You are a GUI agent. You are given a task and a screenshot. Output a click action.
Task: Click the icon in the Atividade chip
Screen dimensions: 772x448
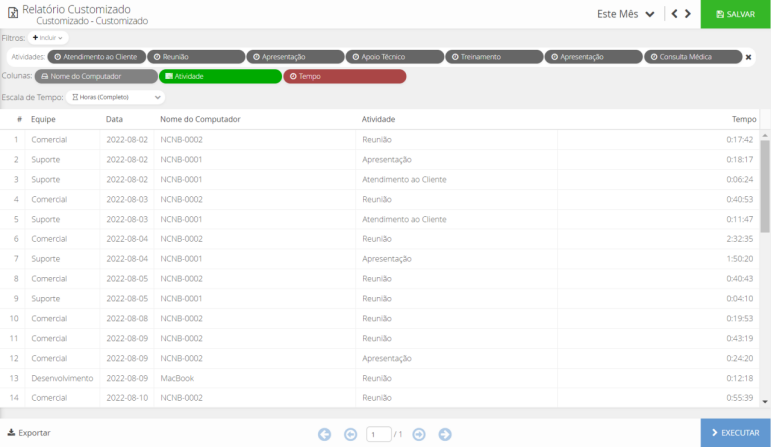coord(169,76)
